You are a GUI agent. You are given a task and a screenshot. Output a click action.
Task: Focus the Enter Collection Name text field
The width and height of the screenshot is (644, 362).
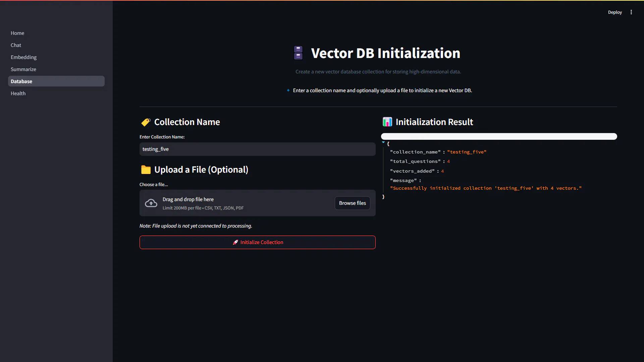[258, 149]
